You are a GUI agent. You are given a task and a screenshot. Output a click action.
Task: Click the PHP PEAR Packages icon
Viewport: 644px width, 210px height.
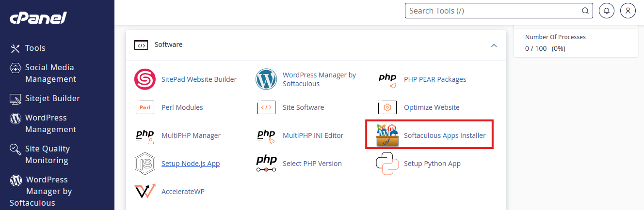pos(387,79)
